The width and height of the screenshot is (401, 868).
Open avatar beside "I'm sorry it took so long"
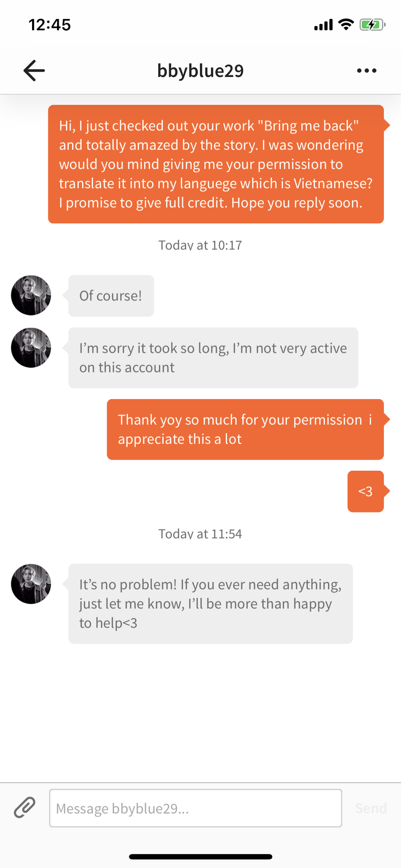pyautogui.click(x=31, y=348)
